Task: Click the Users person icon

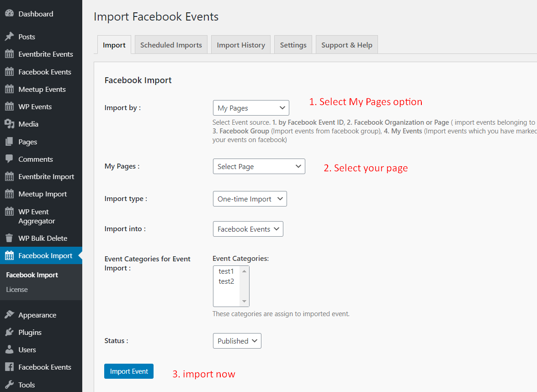Action: pyautogui.click(x=9, y=350)
